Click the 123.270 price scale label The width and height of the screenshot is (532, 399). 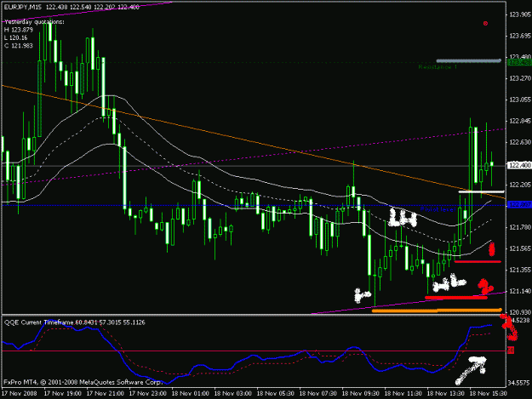coord(520,78)
